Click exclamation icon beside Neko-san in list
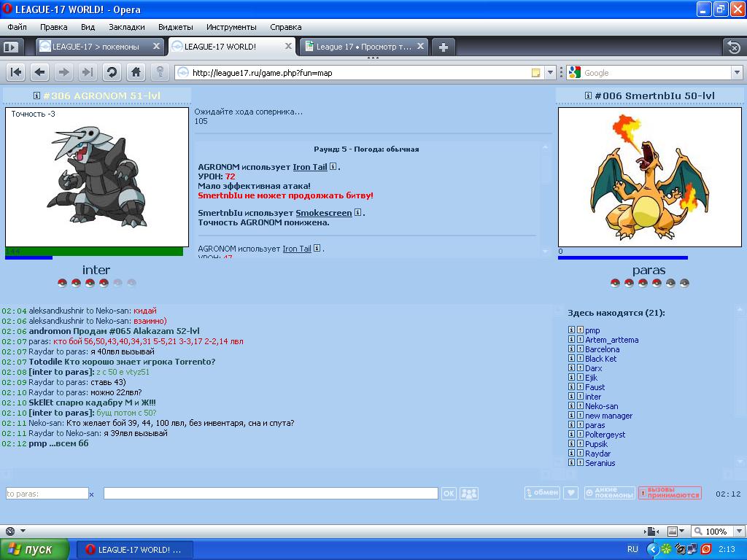 click(580, 405)
